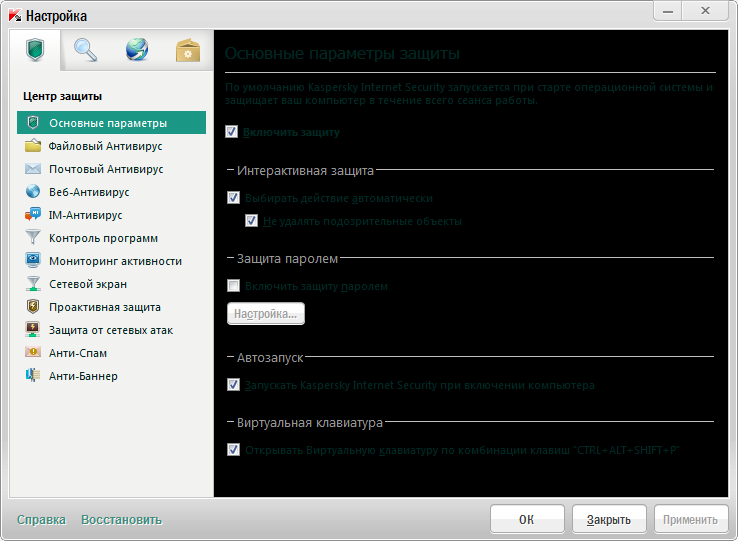Toggle Выбирать действие автоматически checkbox
This screenshot has height=553, width=738.
[x=233, y=198]
